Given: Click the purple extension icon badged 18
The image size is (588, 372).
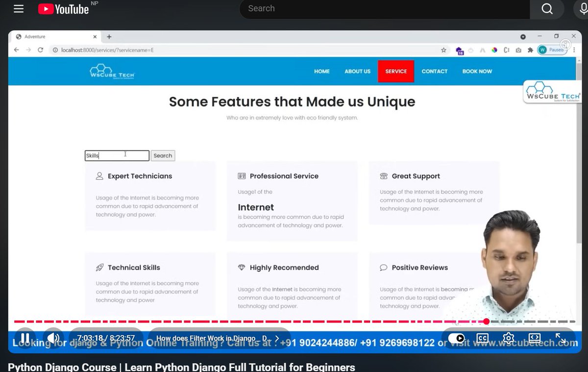Looking at the screenshot, I should 459,50.
